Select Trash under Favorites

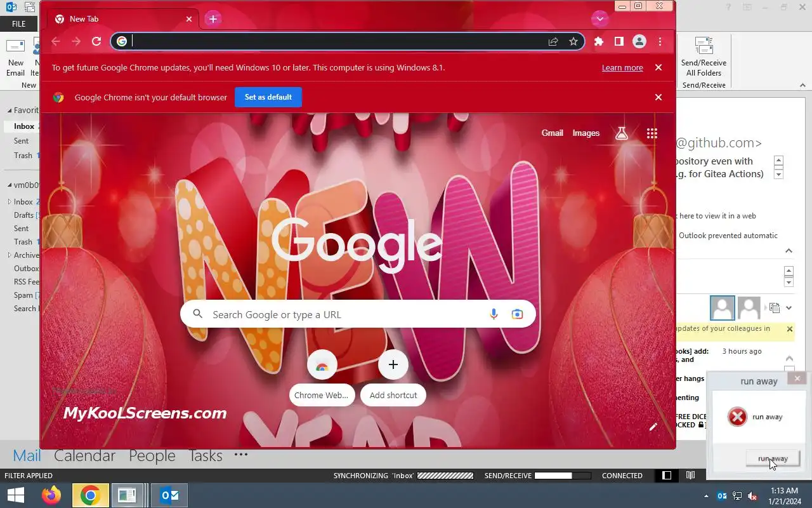click(x=23, y=156)
